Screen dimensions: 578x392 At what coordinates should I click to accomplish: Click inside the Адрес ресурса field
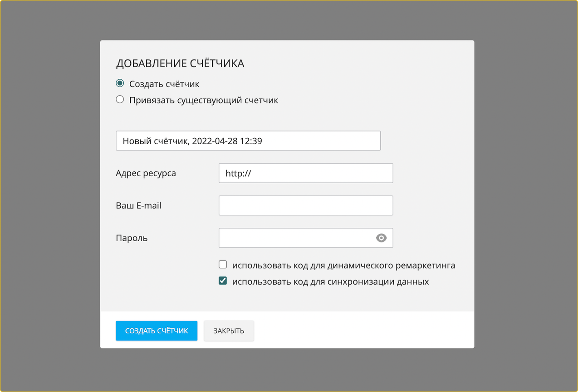click(x=305, y=173)
